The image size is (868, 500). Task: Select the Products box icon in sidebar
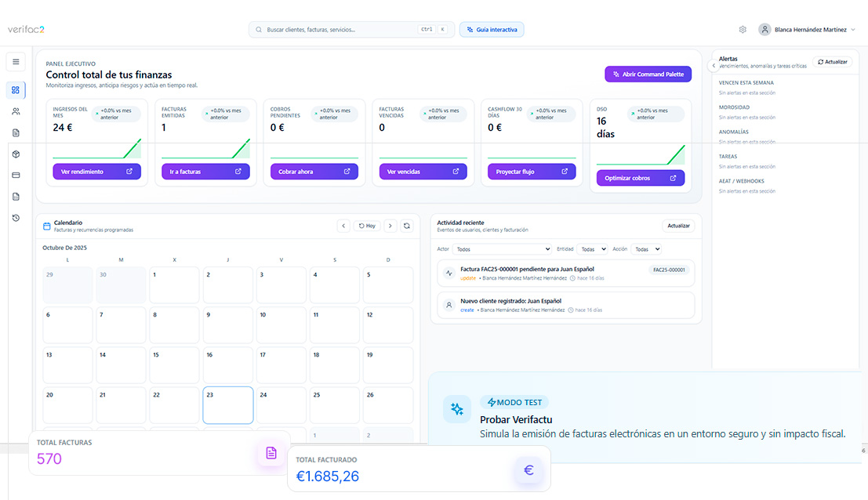click(x=15, y=154)
